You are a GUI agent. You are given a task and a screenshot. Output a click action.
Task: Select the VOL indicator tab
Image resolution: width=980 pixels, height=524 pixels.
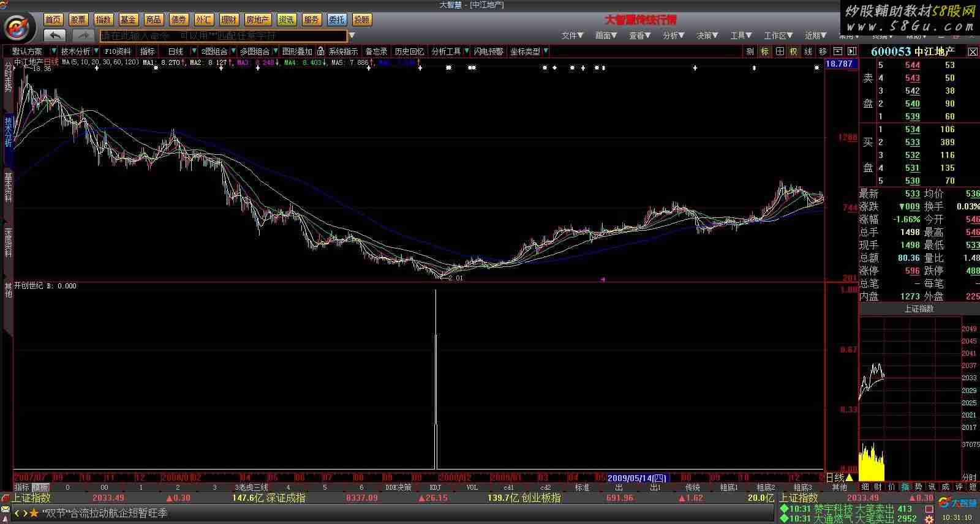472,487
